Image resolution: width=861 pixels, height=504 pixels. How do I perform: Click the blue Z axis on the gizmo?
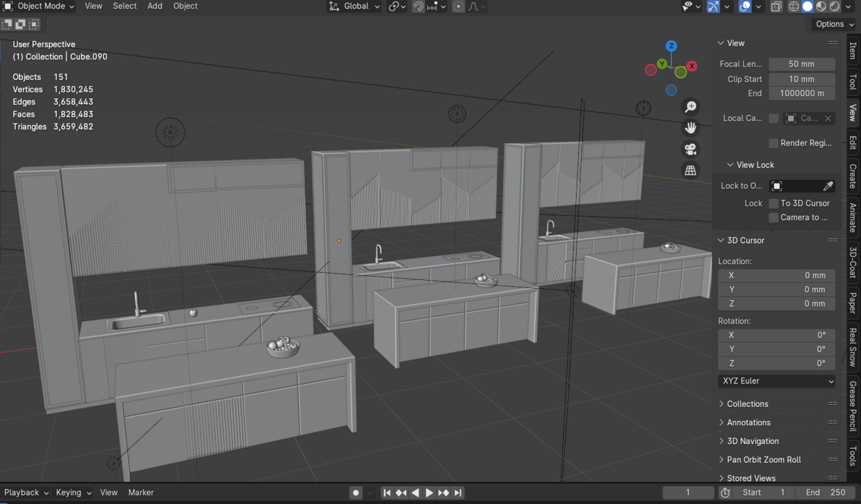click(x=671, y=46)
